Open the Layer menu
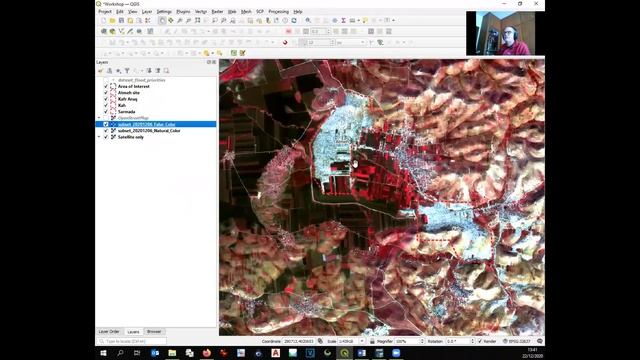Image resolution: width=640 pixels, height=360 pixels. [147, 12]
